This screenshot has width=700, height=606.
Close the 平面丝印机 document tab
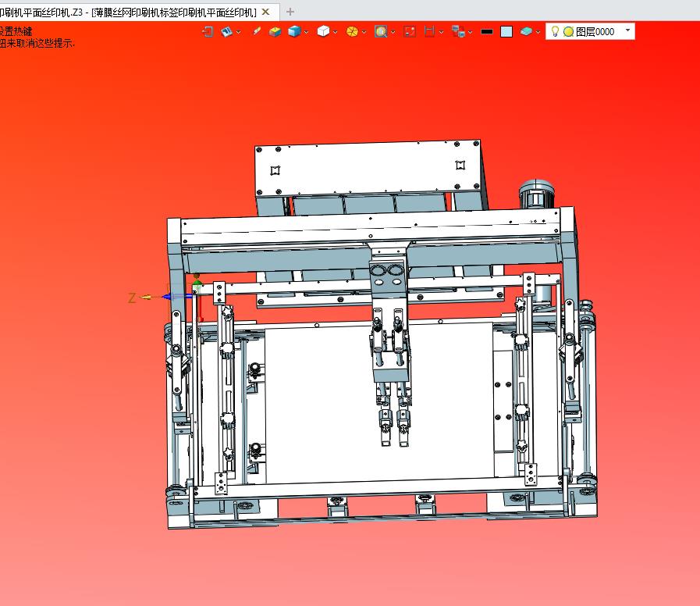(x=266, y=12)
